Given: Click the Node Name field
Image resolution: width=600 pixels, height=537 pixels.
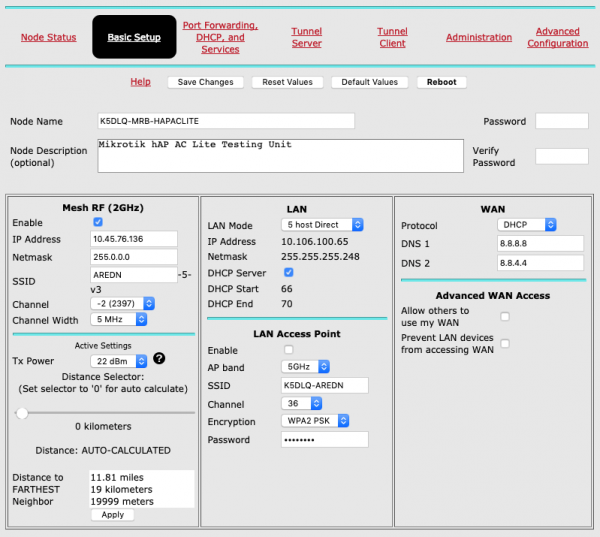Looking at the screenshot, I should pos(226,121).
